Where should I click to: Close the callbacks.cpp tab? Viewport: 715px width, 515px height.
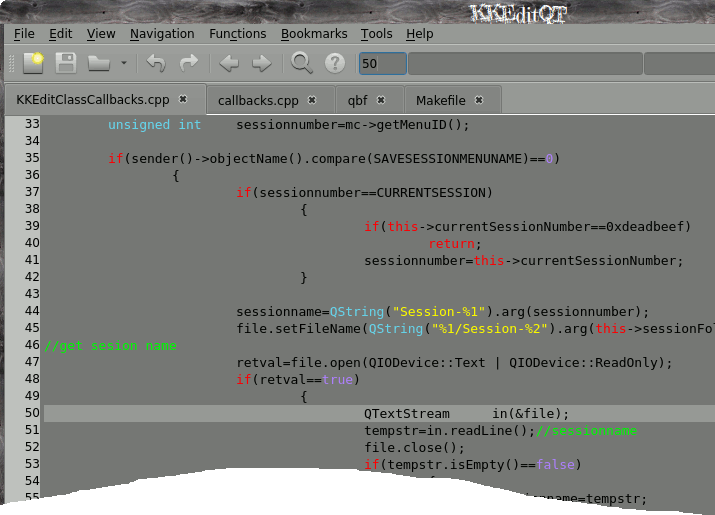pyautogui.click(x=312, y=100)
